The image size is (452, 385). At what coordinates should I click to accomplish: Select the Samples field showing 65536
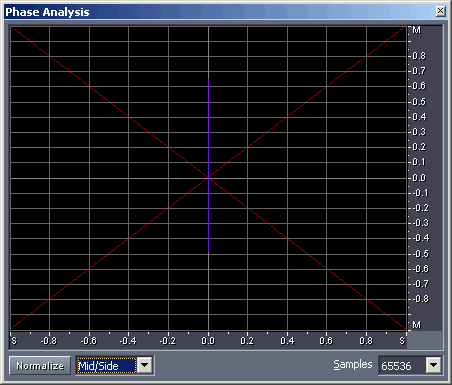point(402,366)
